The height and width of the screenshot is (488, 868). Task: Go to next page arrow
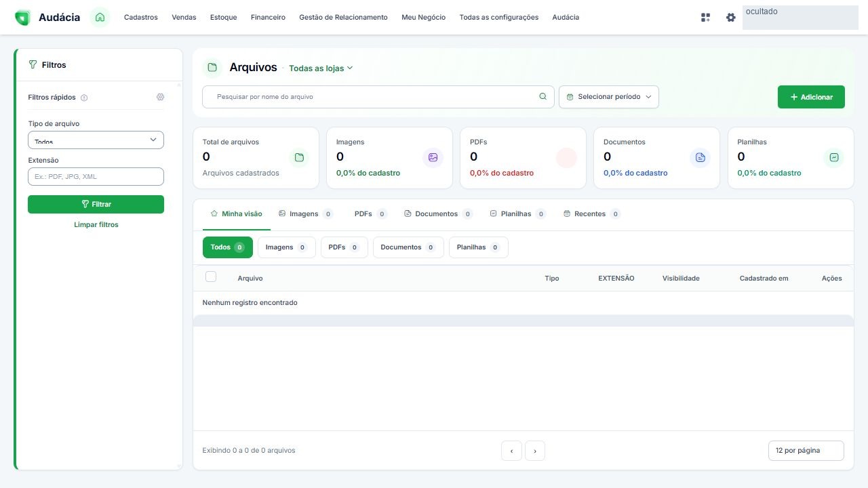pyautogui.click(x=535, y=451)
